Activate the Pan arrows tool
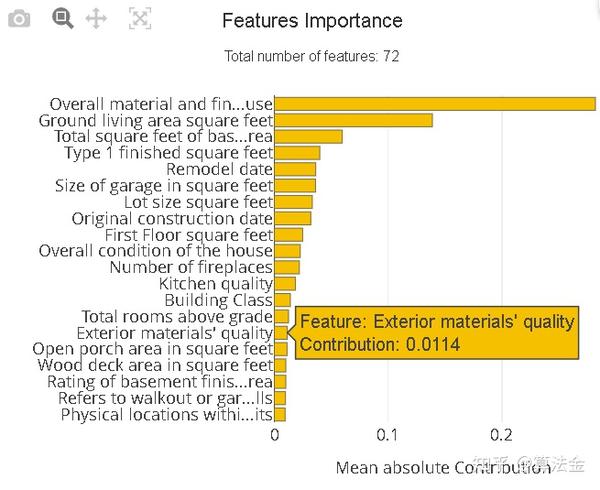This screenshot has height=490, width=600. point(96,18)
